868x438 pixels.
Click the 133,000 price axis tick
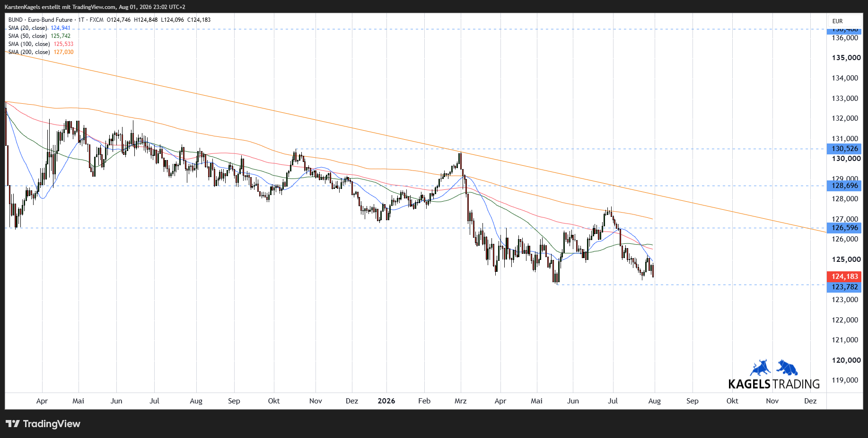point(845,98)
